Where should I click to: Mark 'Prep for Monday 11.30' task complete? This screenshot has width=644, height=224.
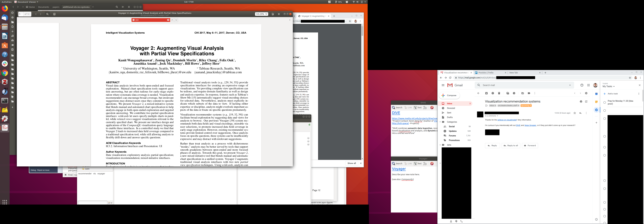pyautogui.click(x=604, y=102)
